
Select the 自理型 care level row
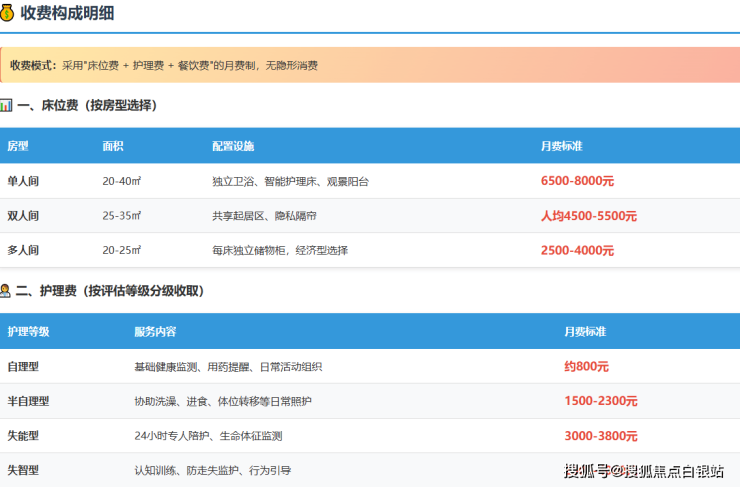click(23, 366)
